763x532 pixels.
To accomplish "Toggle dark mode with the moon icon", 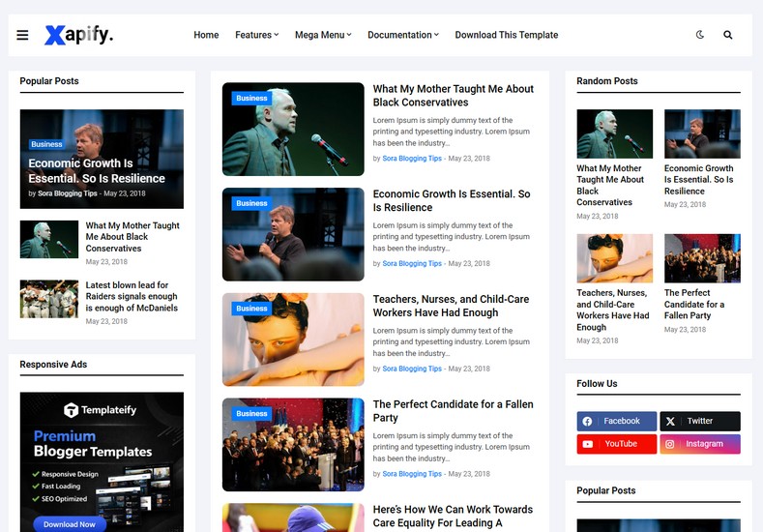I will click(x=700, y=35).
